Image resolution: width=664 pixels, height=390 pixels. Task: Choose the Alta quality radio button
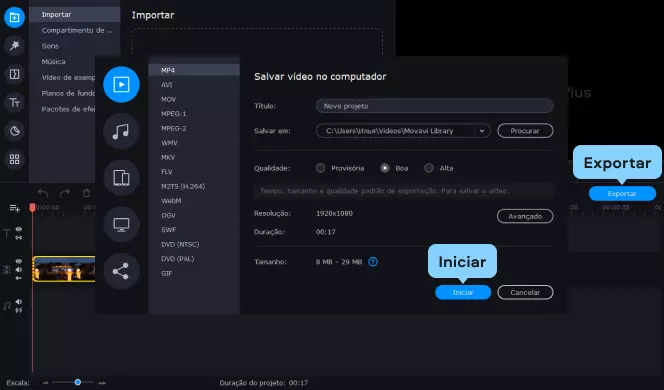click(429, 168)
